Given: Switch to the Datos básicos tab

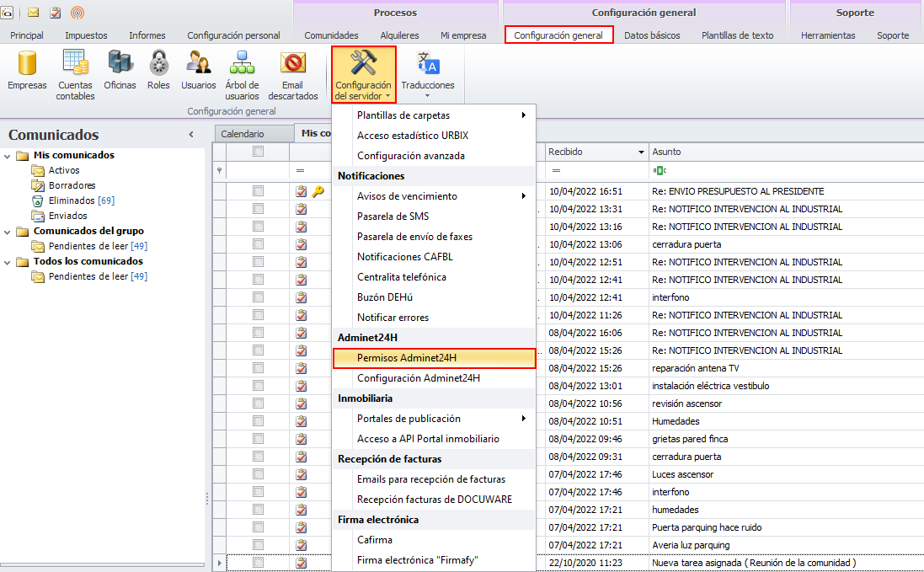Looking at the screenshot, I should [652, 35].
